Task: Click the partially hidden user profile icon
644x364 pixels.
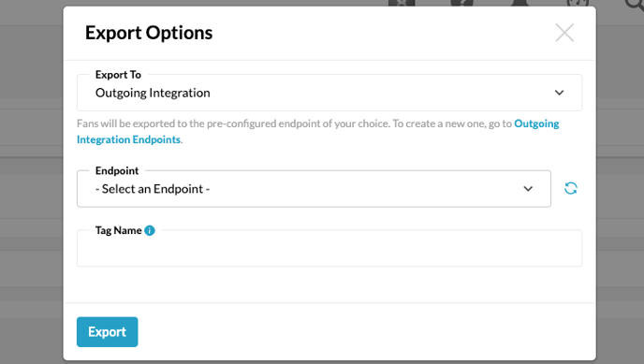Action: coord(520,3)
